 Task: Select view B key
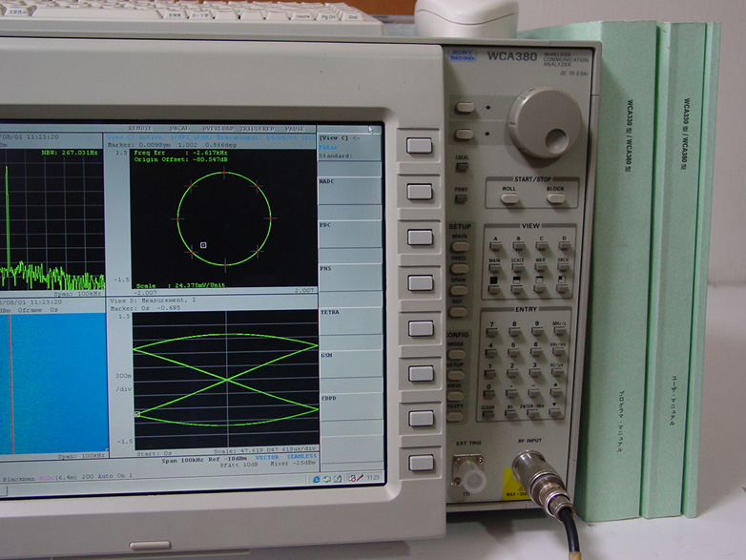coord(519,245)
